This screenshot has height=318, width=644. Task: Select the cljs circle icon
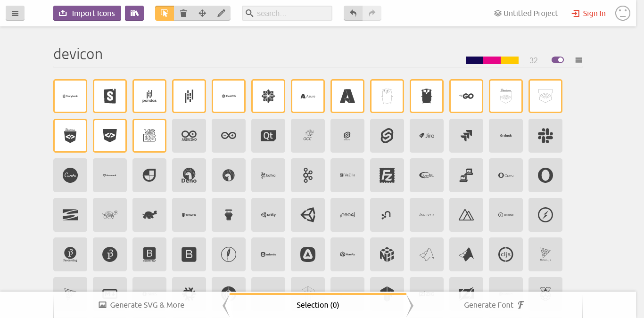click(506, 254)
